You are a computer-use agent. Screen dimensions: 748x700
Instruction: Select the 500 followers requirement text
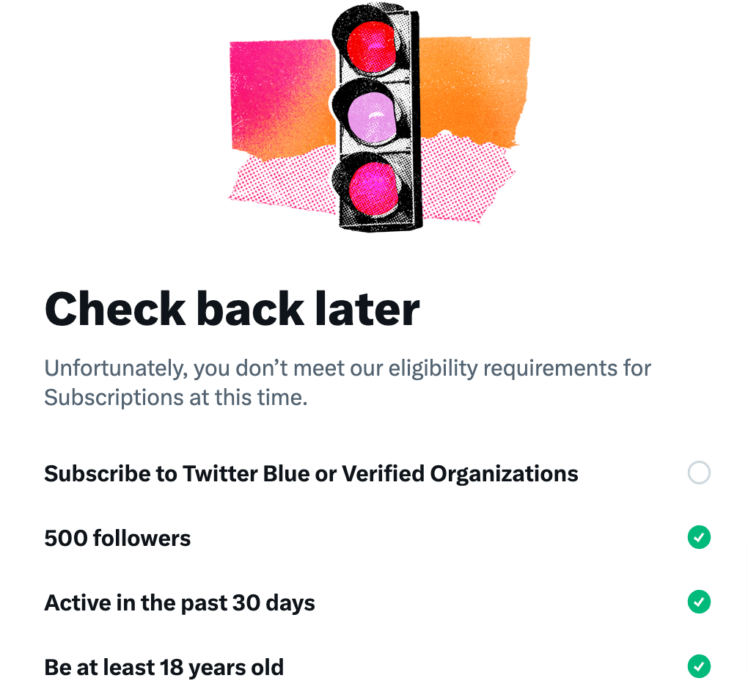point(117,539)
